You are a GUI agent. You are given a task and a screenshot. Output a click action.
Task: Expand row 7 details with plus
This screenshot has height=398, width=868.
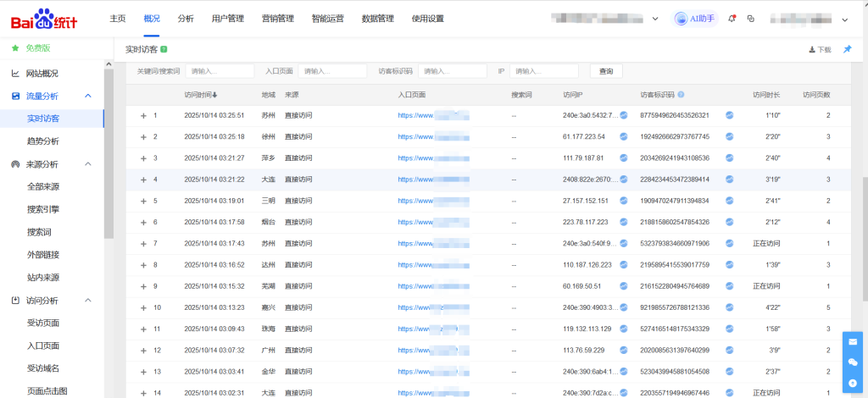point(143,244)
